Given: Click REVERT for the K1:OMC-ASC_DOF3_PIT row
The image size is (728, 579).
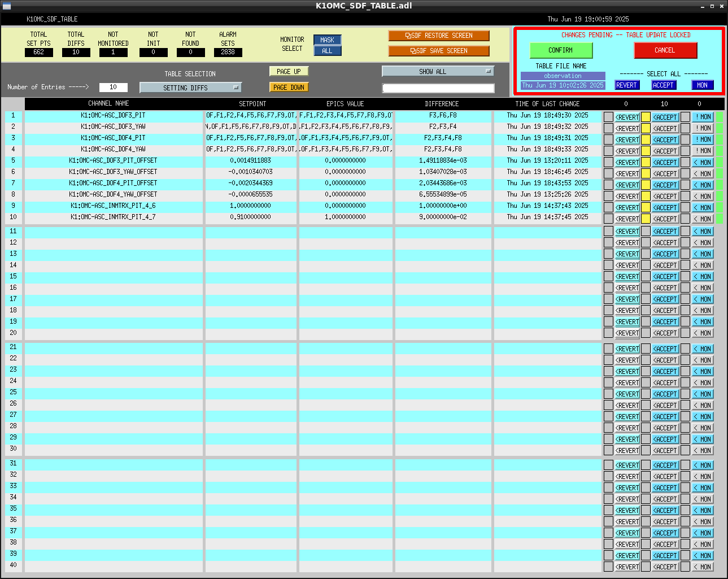Looking at the screenshot, I should click(x=627, y=117).
